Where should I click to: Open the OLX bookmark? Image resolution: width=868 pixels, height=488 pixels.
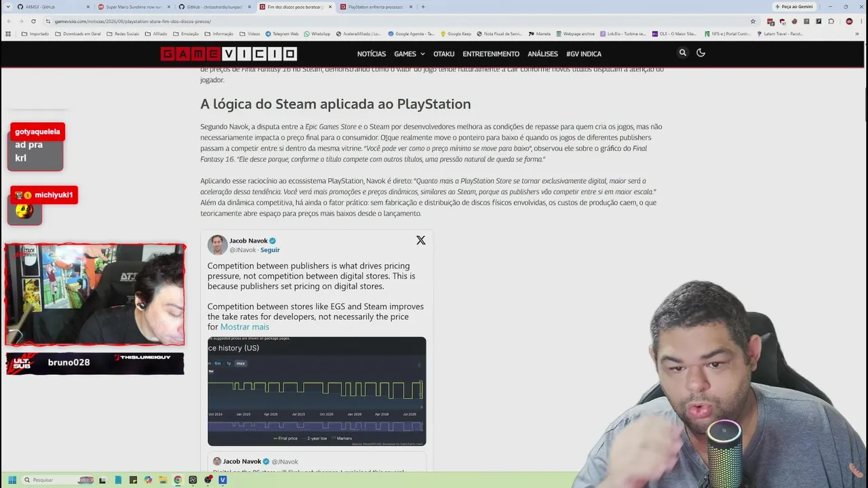tap(674, 33)
